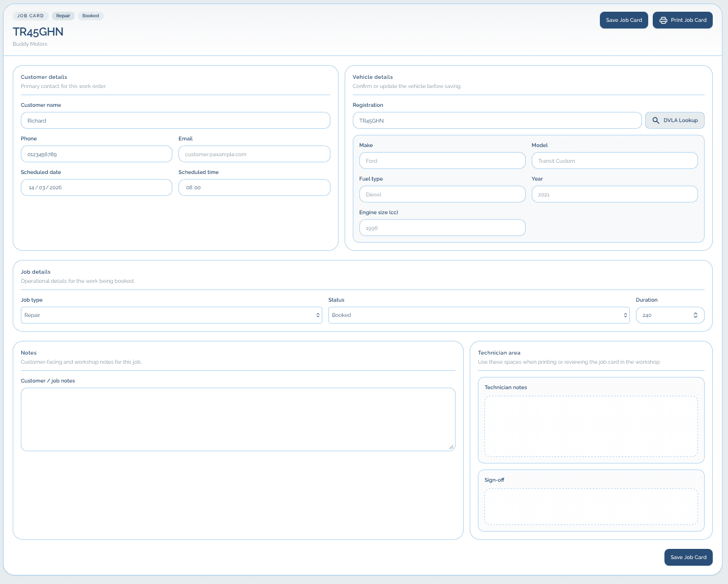Click the Repair badge near the title
Image resolution: width=728 pixels, height=584 pixels.
pos(63,16)
